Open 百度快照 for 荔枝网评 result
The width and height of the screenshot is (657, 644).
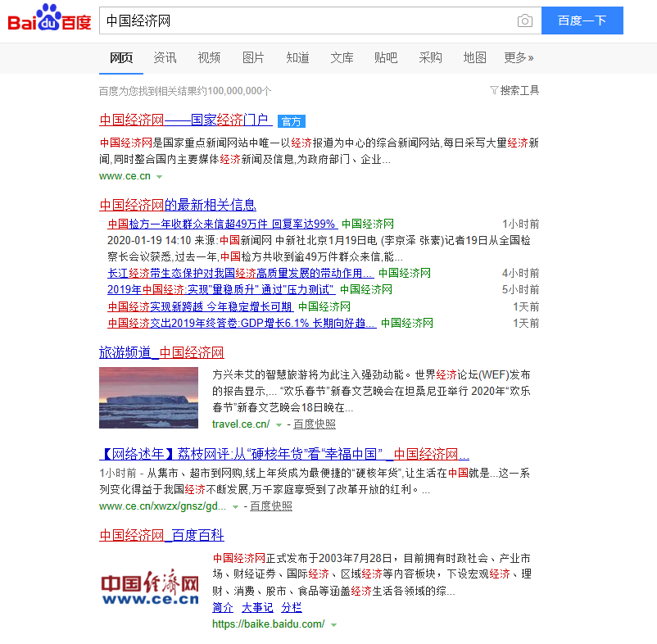pos(271,506)
